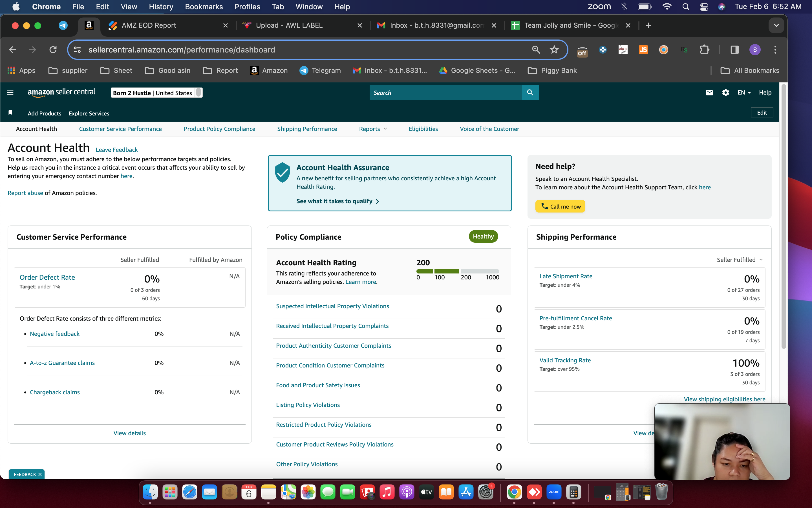Viewport: 812px width, 508px height.
Task: Expand See what it takes to qualify
Action: click(x=337, y=201)
